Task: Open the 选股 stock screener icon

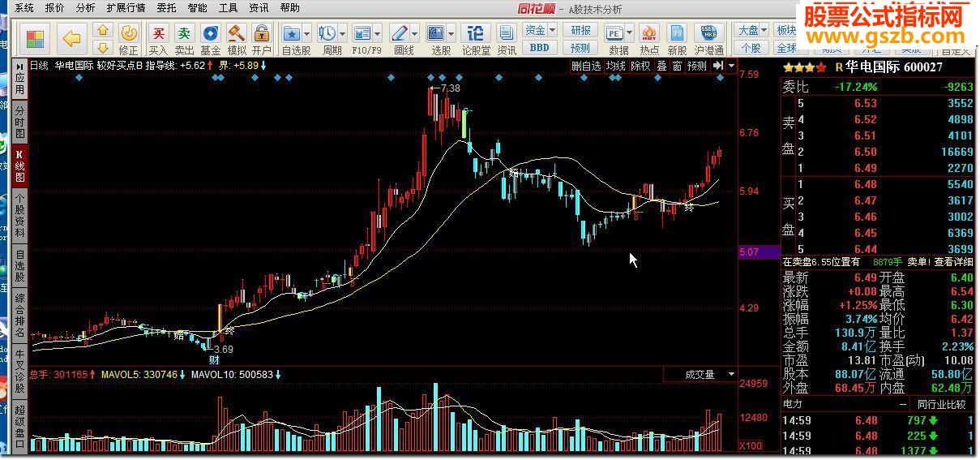Action: tap(436, 33)
